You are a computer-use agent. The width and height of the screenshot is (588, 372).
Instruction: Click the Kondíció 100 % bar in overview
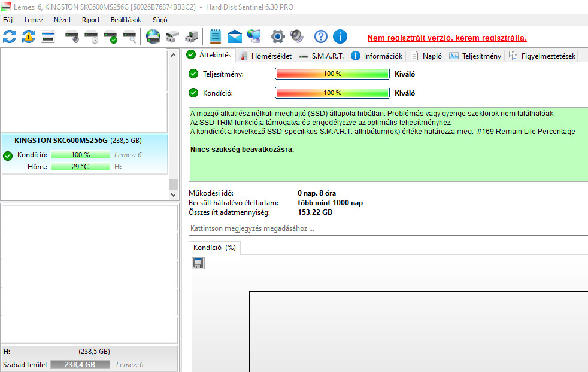tap(332, 93)
